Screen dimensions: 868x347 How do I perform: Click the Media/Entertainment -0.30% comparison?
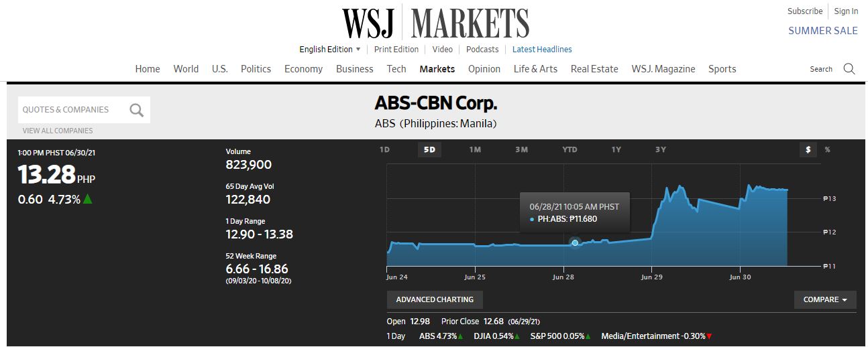coord(657,336)
